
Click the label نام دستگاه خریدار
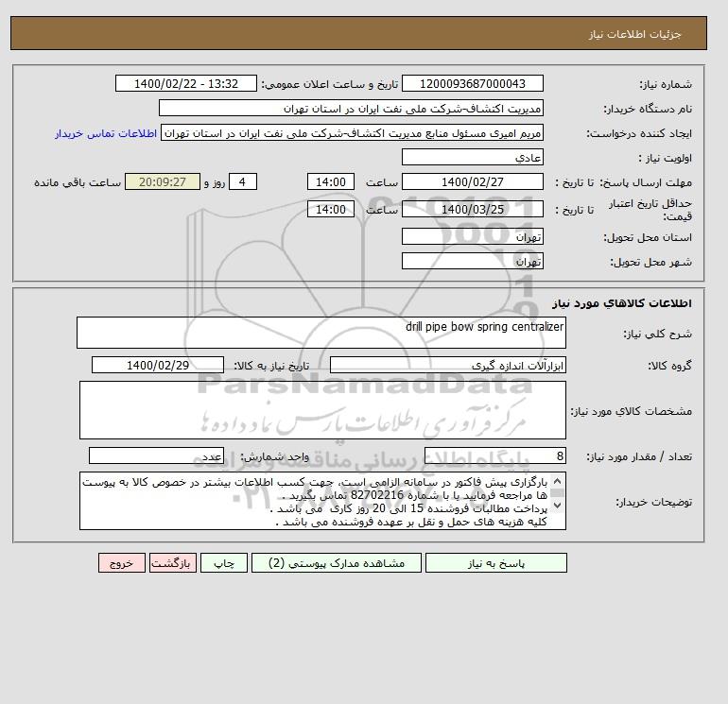(x=648, y=109)
